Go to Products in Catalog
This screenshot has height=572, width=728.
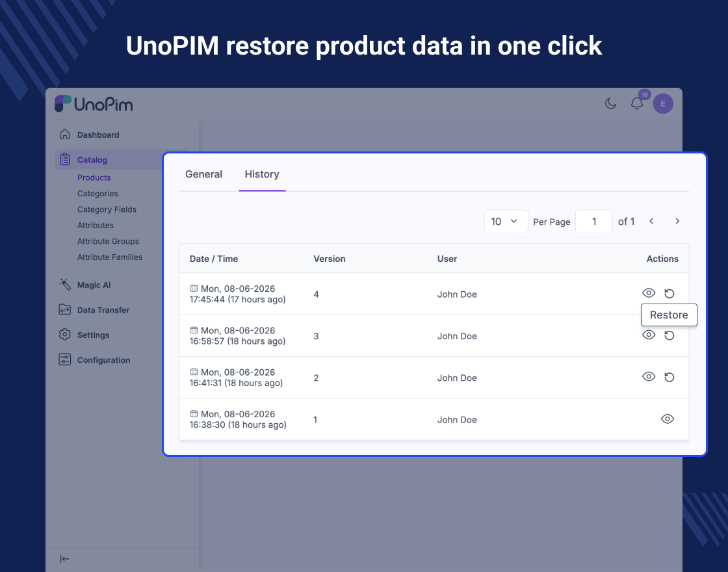[94, 177]
